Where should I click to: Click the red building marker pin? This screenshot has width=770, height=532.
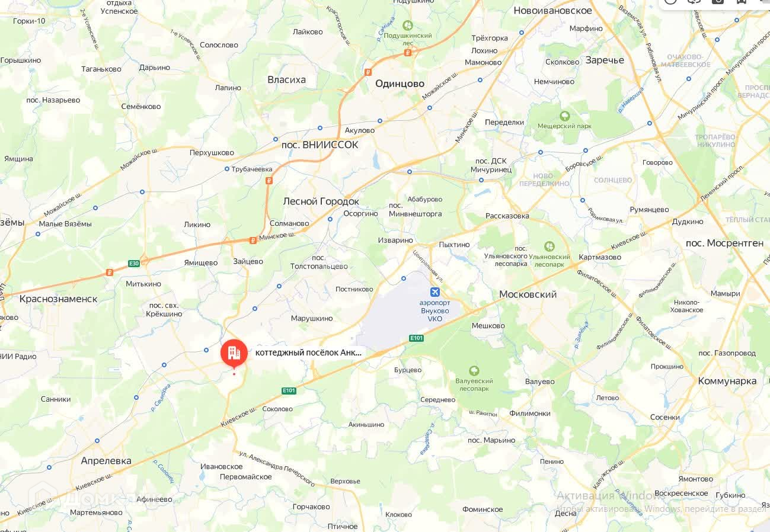234,353
